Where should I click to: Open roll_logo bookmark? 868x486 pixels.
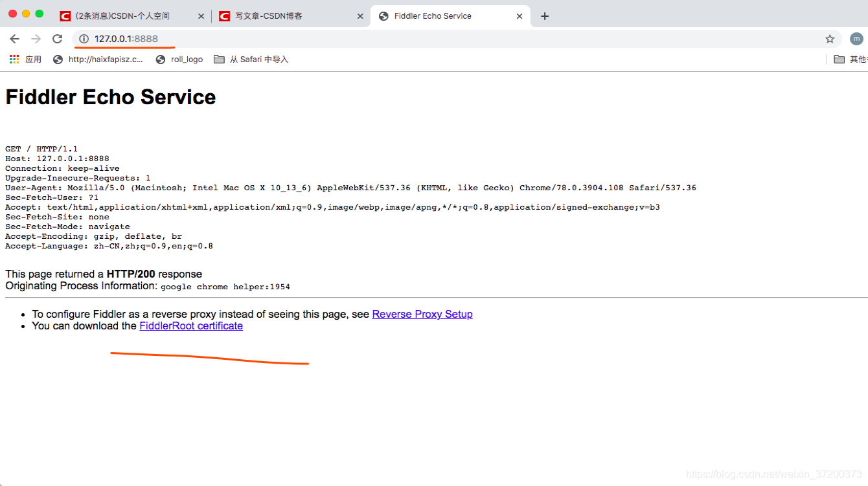point(179,60)
